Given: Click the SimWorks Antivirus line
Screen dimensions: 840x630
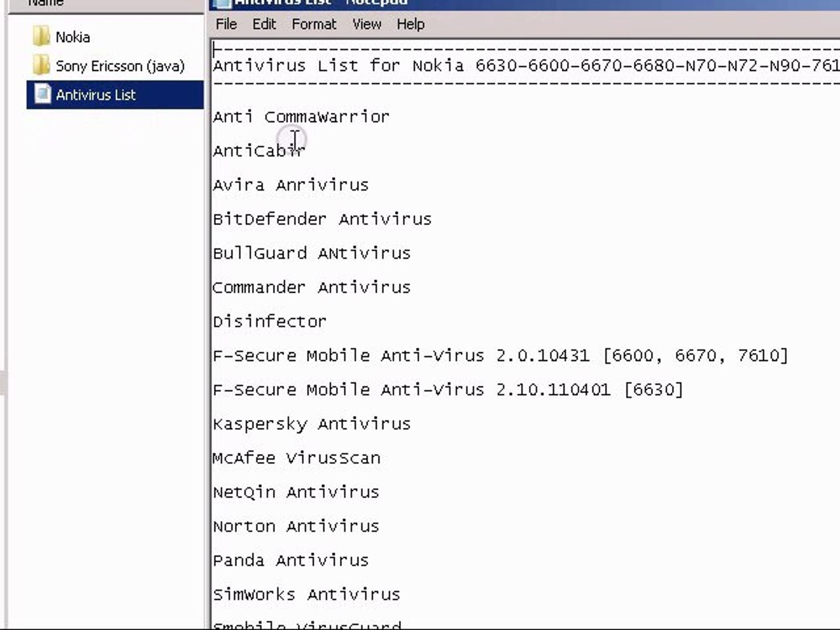Looking at the screenshot, I should [x=306, y=594].
